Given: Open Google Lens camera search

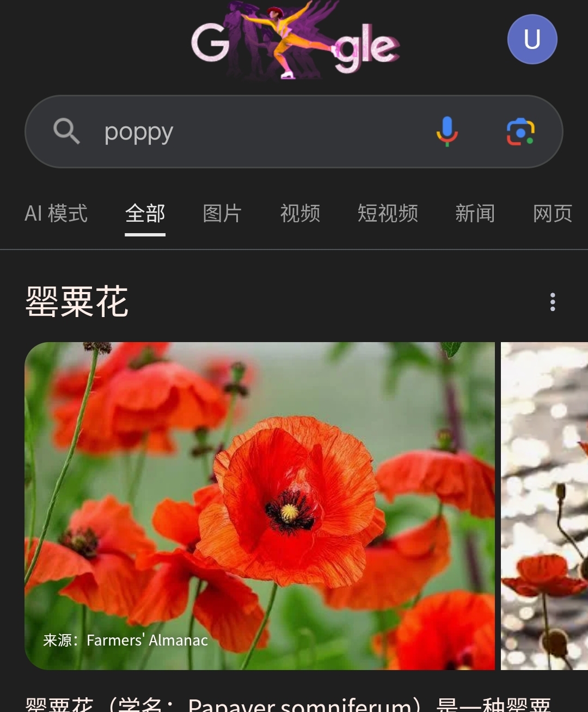Looking at the screenshot, I should 520,132.
